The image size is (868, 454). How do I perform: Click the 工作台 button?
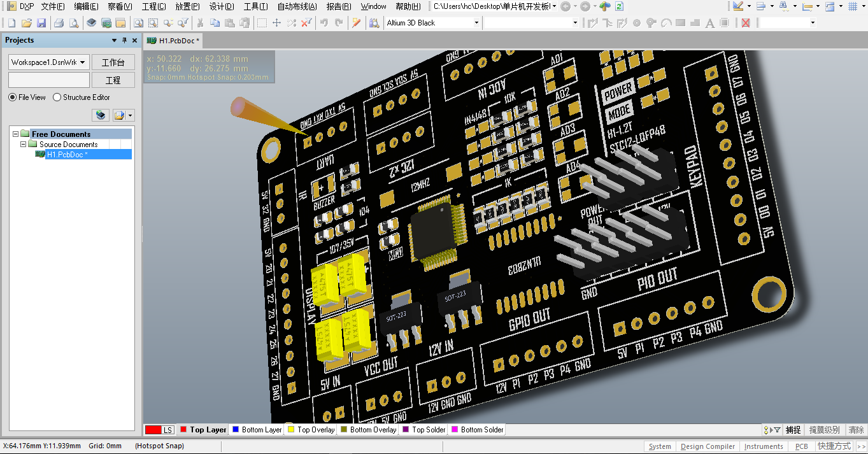(x=113, y=62)
